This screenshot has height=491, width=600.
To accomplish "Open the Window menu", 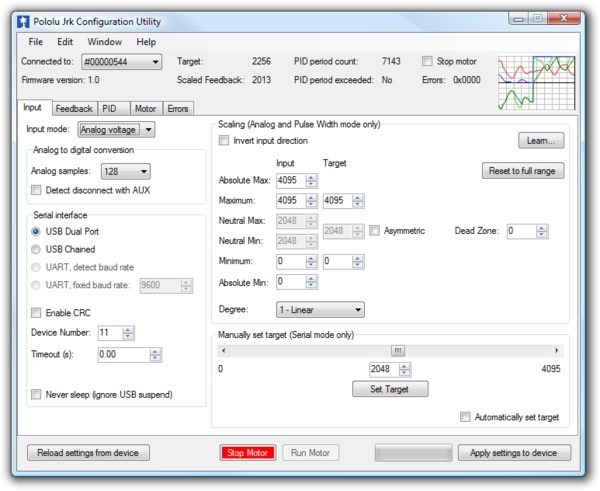I will click(x=104, y=42).
